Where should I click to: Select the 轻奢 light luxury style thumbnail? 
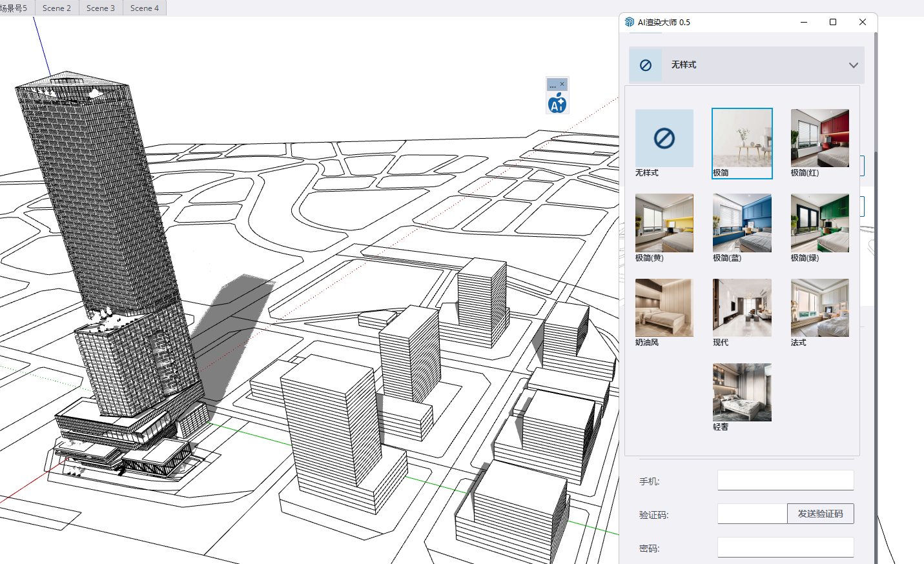pos(742,392)
